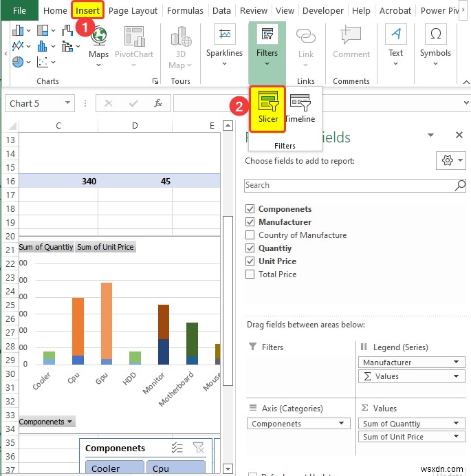Open the Maps chart button
The width and height of the screenshot is (471, 476).
coord(98,47)
